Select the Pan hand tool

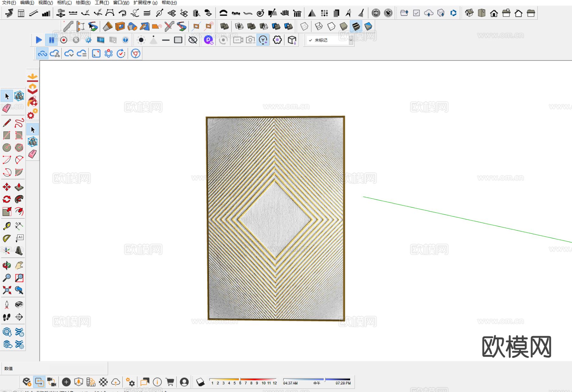[x=19, y=265]
